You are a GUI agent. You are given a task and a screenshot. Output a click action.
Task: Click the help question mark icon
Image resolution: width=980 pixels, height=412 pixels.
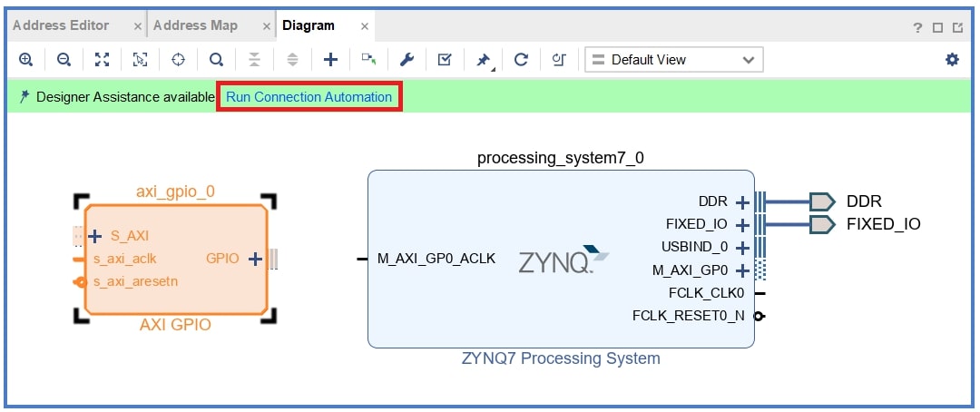[x=917, y=27]
